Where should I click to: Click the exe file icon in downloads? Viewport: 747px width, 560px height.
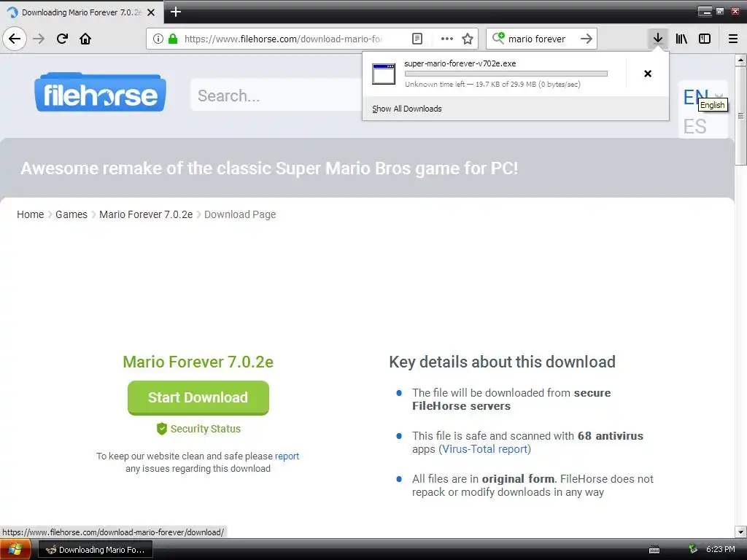[x=384, y=74]
